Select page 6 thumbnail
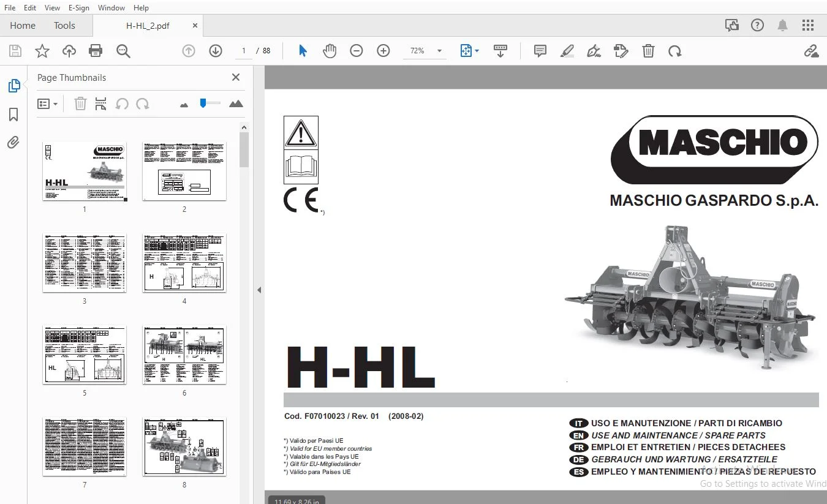This screenshot has height=504, width=827. pyautogui.click(x=184, y=355)
